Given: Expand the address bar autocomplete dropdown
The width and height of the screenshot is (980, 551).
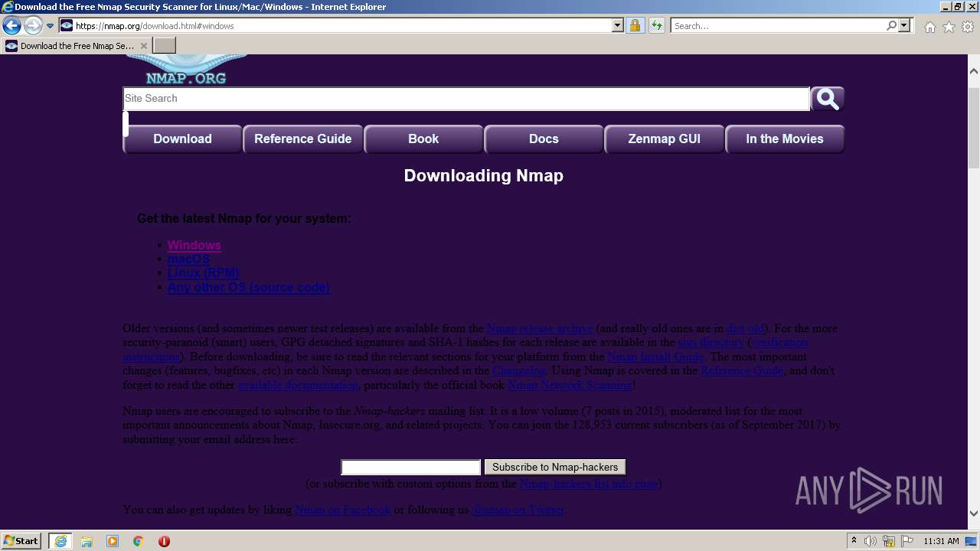Looking at the screenshot, I should 618,26.
